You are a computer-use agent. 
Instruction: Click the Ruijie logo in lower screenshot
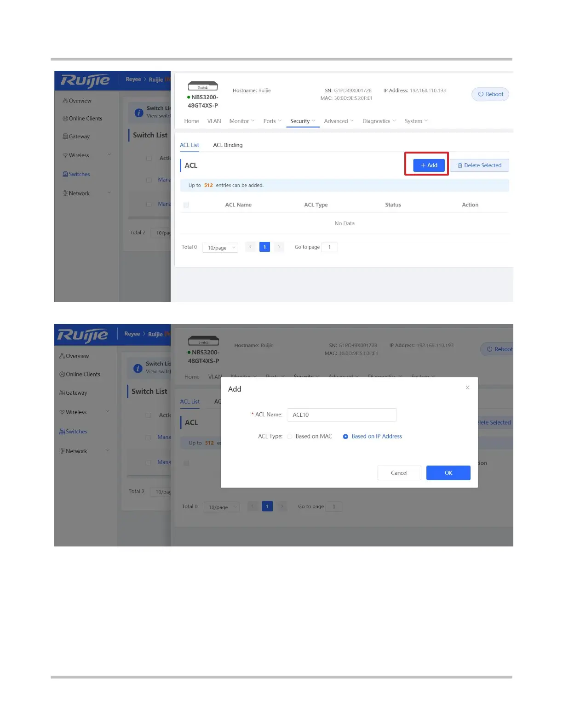tap(83, 336)
